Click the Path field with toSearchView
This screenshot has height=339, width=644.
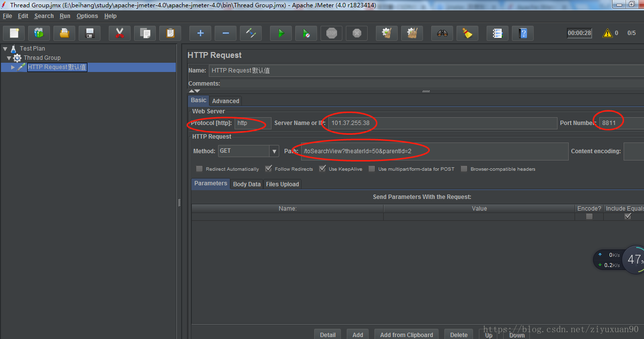pos(434,151)
